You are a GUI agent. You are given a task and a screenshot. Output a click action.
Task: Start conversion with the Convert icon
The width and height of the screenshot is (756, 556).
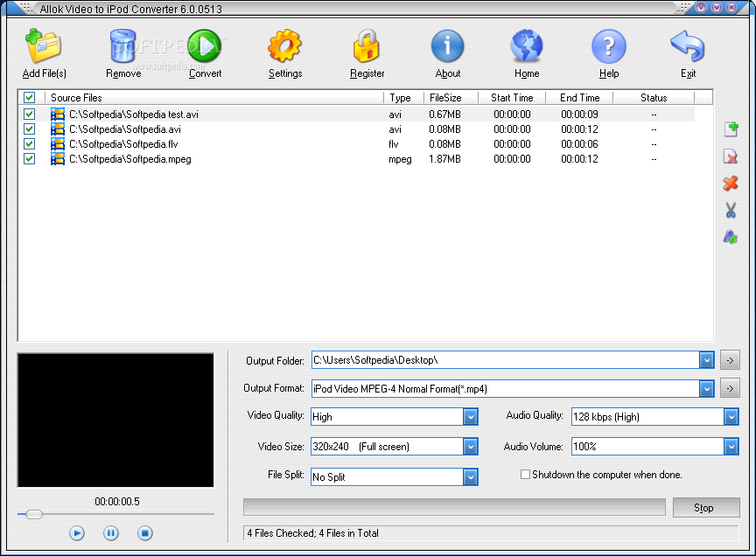coord(204,46)
